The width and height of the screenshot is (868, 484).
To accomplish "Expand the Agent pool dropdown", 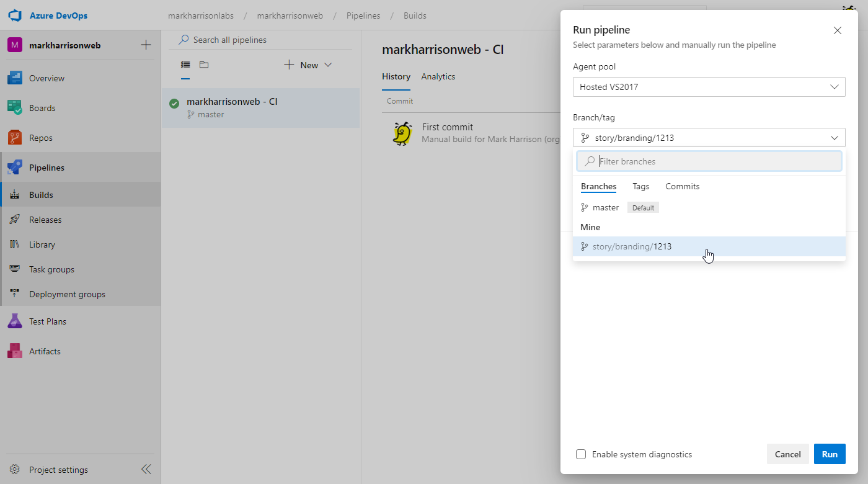I will tap(709, 87).
